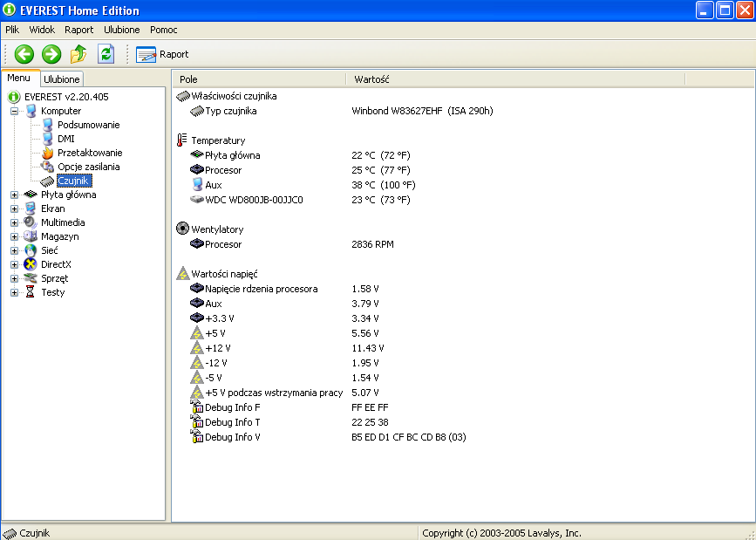Image resolution: width=756 pixels, height=540 pixels.
Task: Expand the Magazyn tree node
Action: (x=15, y=237)
